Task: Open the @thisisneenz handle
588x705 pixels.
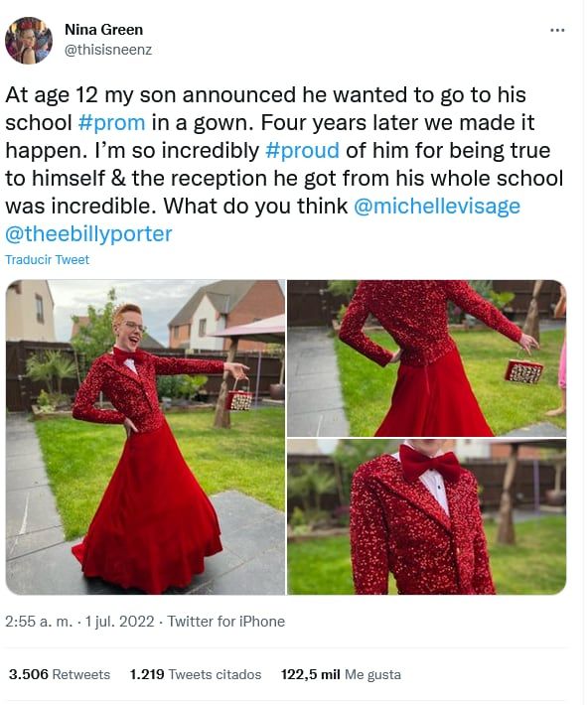Action: [108, 50]
